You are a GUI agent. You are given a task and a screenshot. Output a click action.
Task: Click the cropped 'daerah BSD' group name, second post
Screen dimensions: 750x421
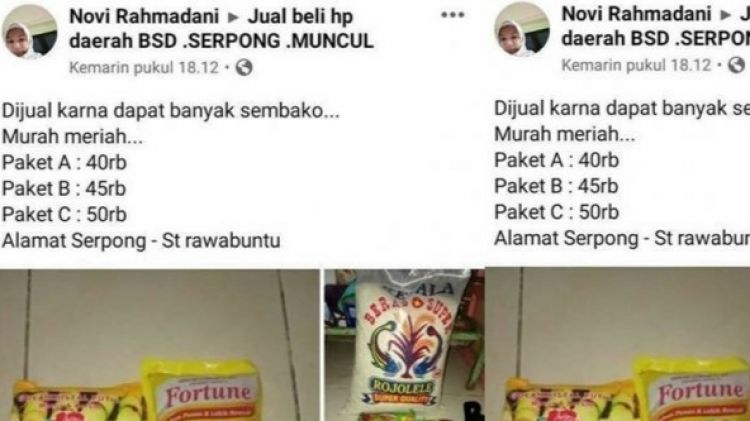point(655,39)
